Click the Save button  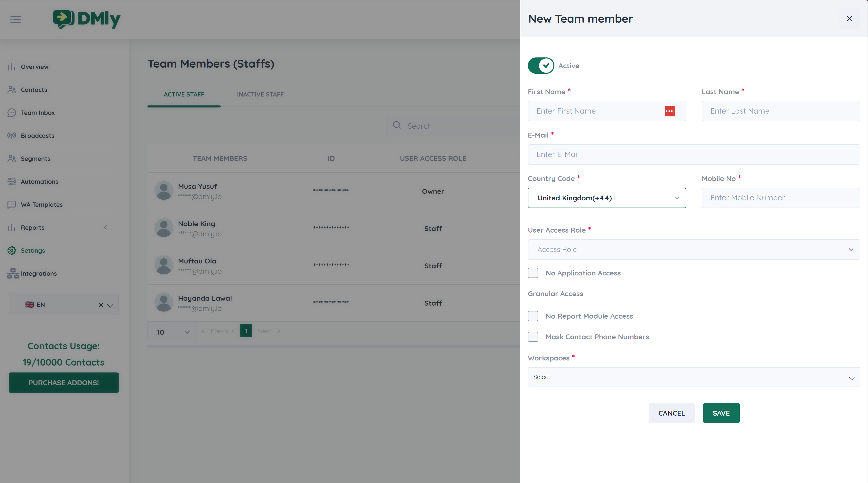(721, 413)
